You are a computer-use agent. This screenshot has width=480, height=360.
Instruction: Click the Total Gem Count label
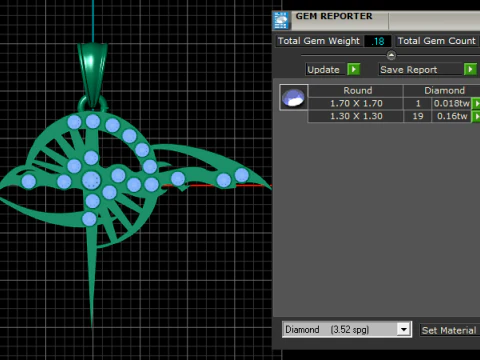[x=437, y=41]
